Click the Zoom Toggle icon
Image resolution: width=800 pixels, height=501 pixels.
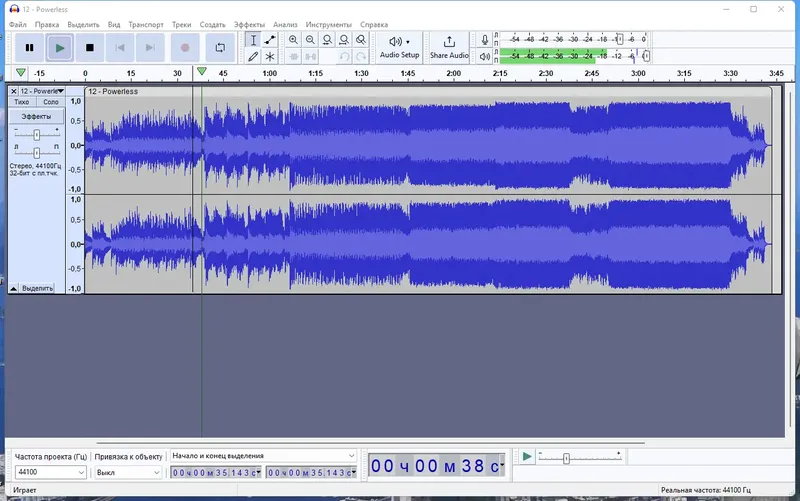pyautogui.click(x=361, y=40)
